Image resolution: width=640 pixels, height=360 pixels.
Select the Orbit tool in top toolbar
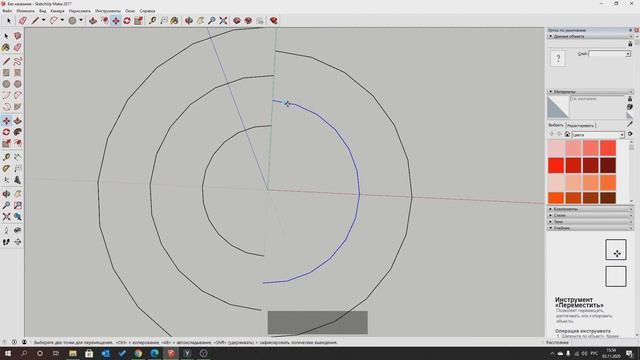point(189,20)
